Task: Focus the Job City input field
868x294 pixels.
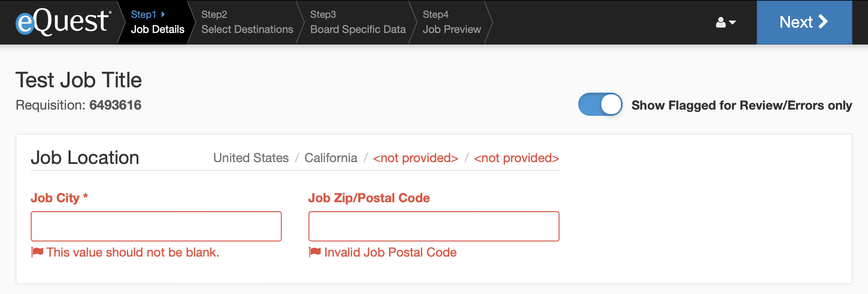Action: [156, 226]
